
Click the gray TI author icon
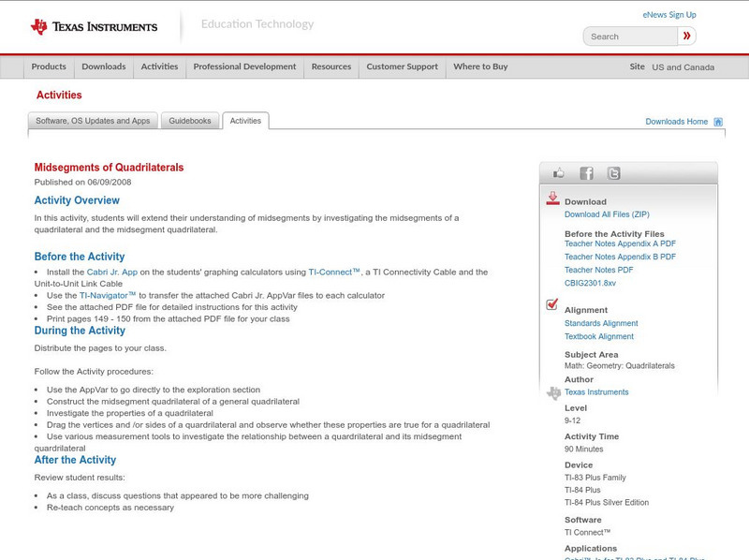(x=553, y=392)
